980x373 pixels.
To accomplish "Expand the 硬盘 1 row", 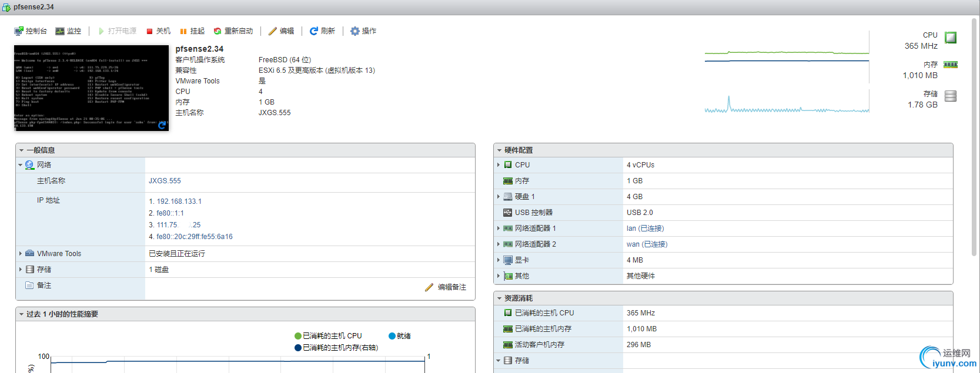I will (499, 197).
